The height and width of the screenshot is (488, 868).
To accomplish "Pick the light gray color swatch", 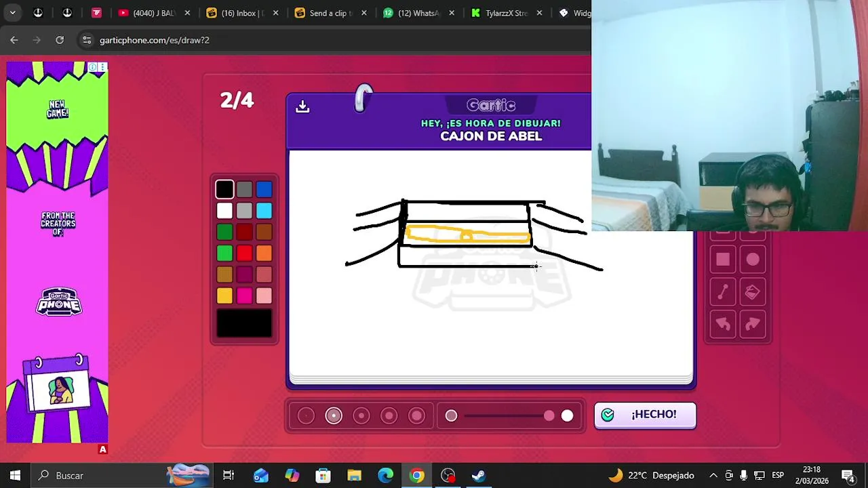I will 244,211.
